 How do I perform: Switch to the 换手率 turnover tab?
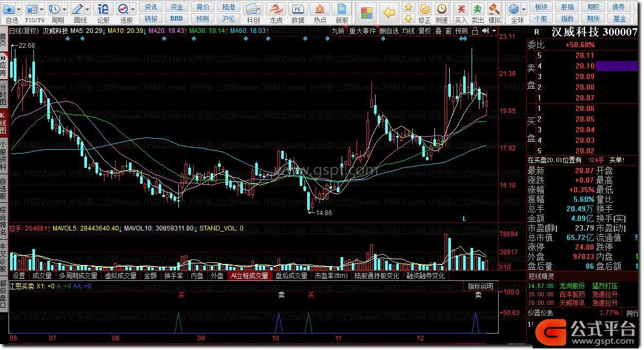tap(173, 276)
